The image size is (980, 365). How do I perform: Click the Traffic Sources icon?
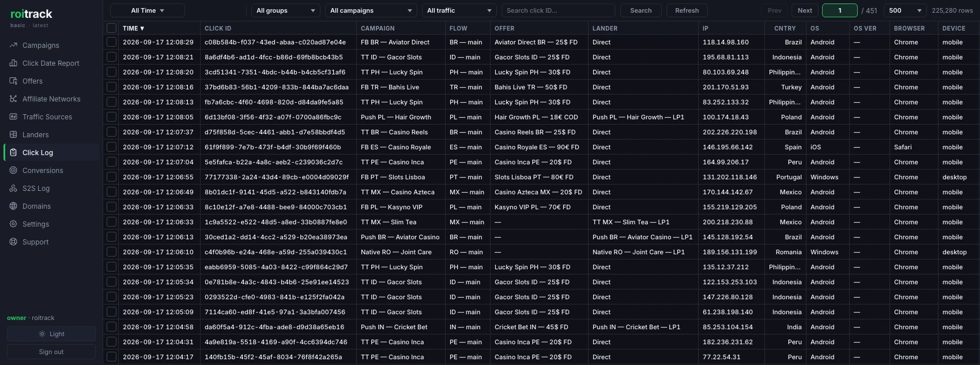(13, 116)
